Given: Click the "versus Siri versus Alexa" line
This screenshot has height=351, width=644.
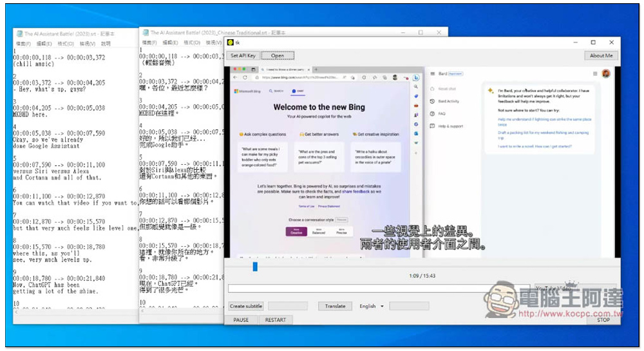Looking at the screenshot, I should click(51, 171).
